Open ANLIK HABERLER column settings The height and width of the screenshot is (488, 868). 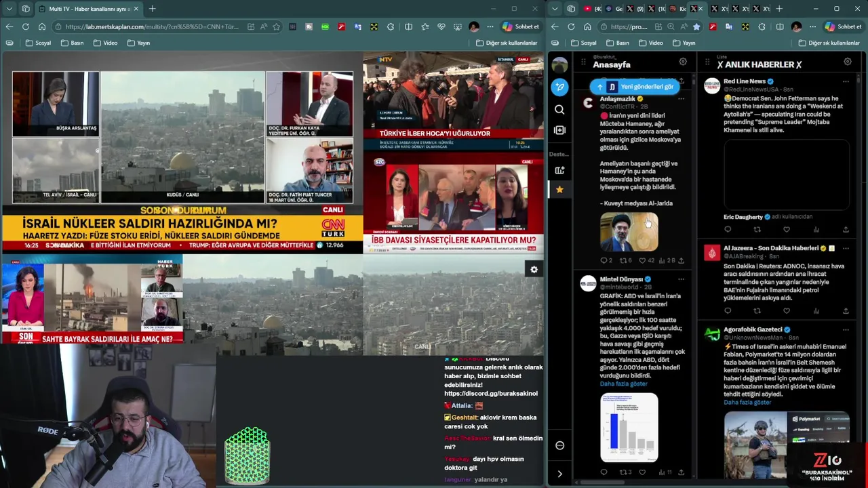tap(847, 62)
